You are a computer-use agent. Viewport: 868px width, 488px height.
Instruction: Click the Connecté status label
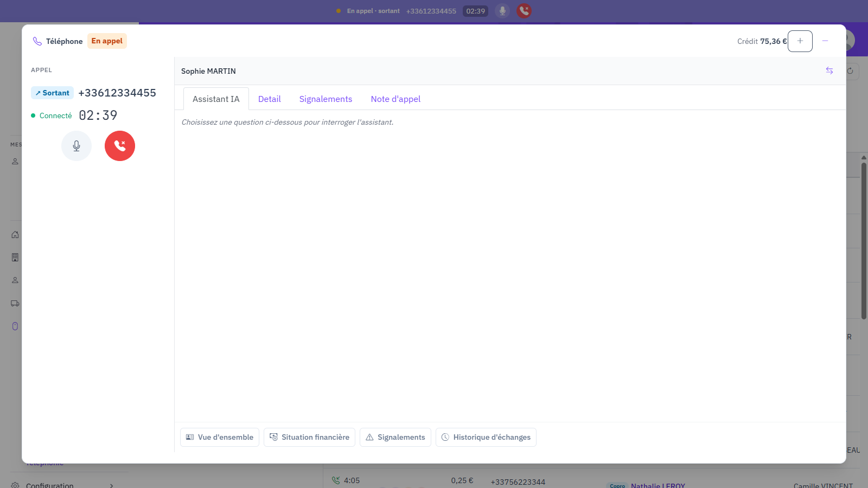(x=55, y=115)
